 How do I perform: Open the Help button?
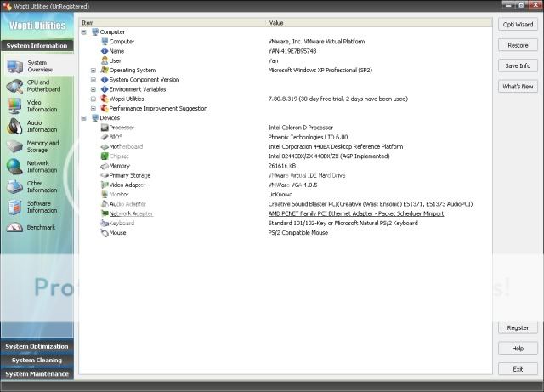[x=518, y=349]
